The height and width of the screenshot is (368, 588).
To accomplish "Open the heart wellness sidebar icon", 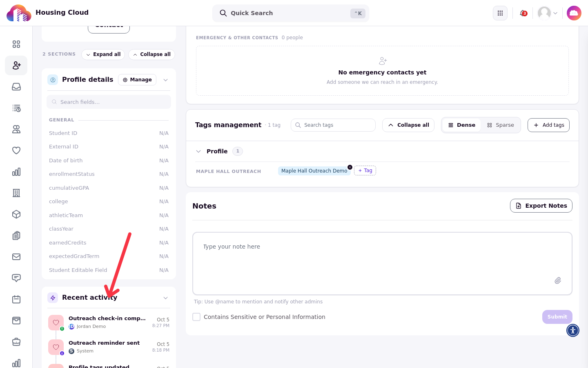I will pyautogui.click(x=16, y=150).
